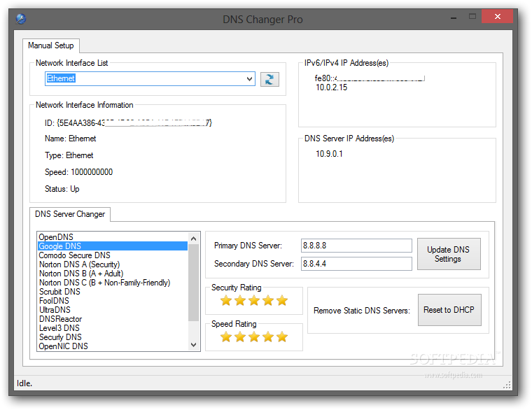Choose FoolDNS in the server list
This screenshot has height=410, width=532.
click(113, 301)
